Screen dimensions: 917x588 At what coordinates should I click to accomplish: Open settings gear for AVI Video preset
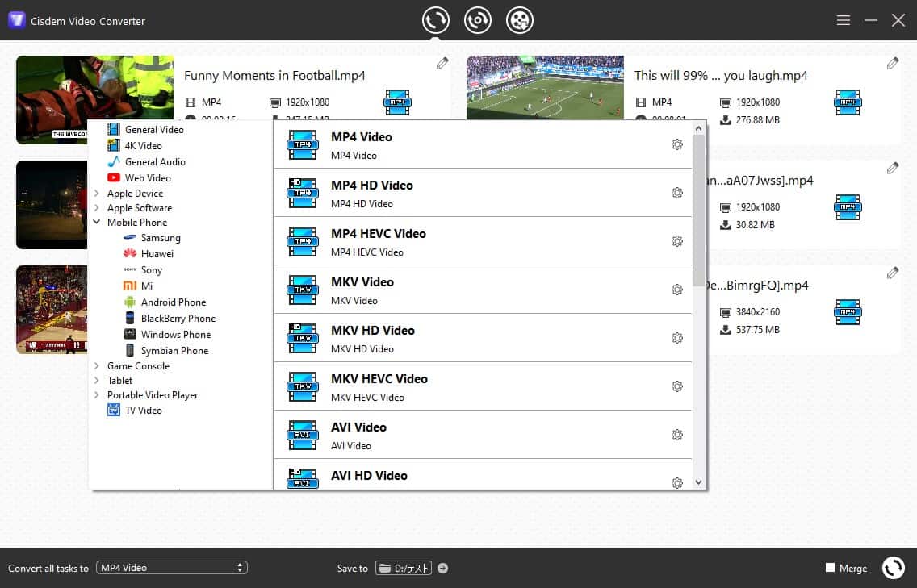pos(677,434)
